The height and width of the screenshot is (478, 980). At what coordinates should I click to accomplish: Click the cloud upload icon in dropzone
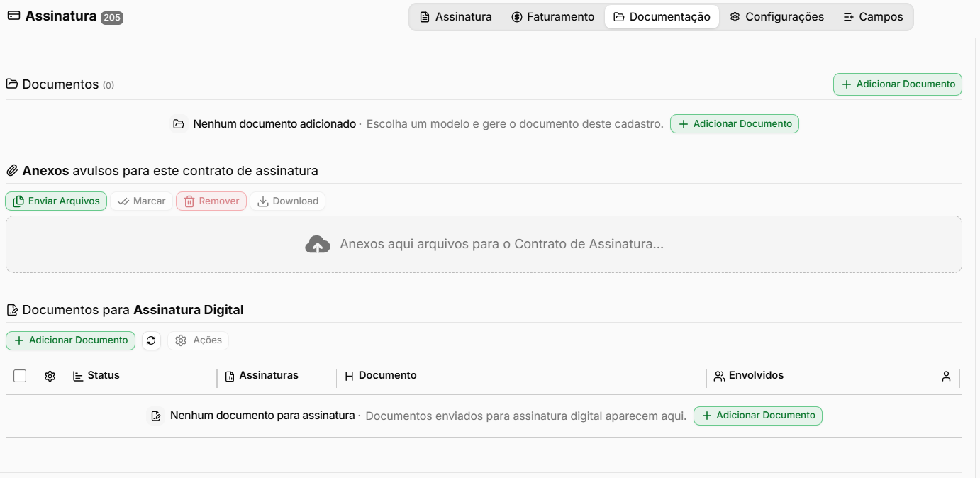(x=318, y=245)
